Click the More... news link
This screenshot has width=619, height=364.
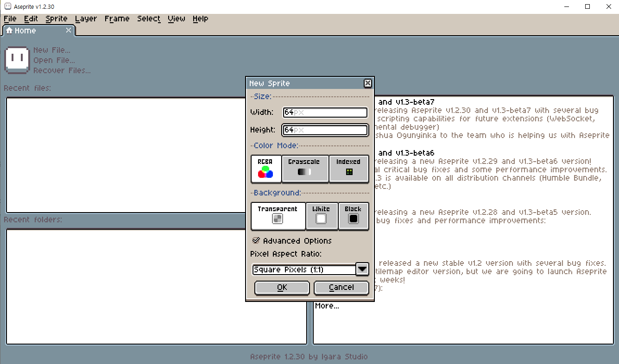[327, 306]
